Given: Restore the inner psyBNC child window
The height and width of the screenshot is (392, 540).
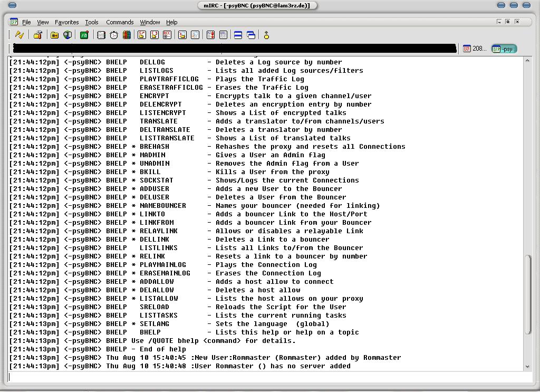Looking at the screenshot, I should point(508,21).
